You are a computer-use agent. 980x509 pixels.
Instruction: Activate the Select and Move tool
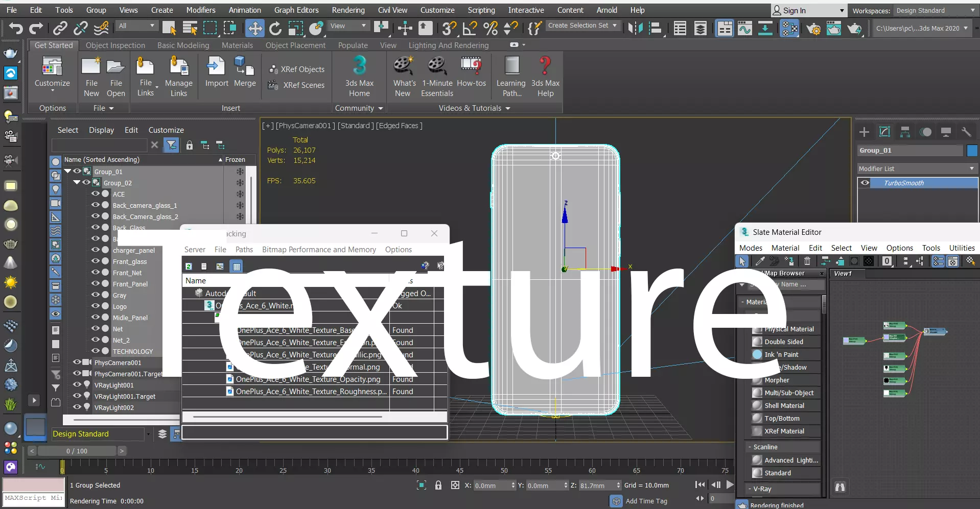[x=254, y=28]
